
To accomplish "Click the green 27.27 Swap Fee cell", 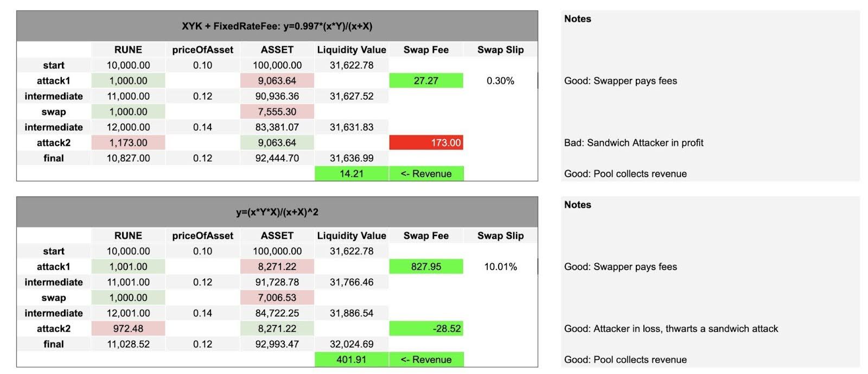I will (x=426, y=81).
